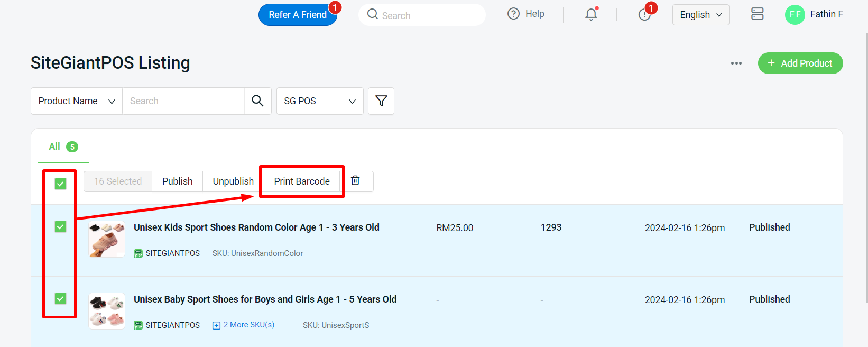Image resolution: width=868 pixels, height=347 pixels.
Task: Click the server stack icon in header
Action: (x=757, y=14)
